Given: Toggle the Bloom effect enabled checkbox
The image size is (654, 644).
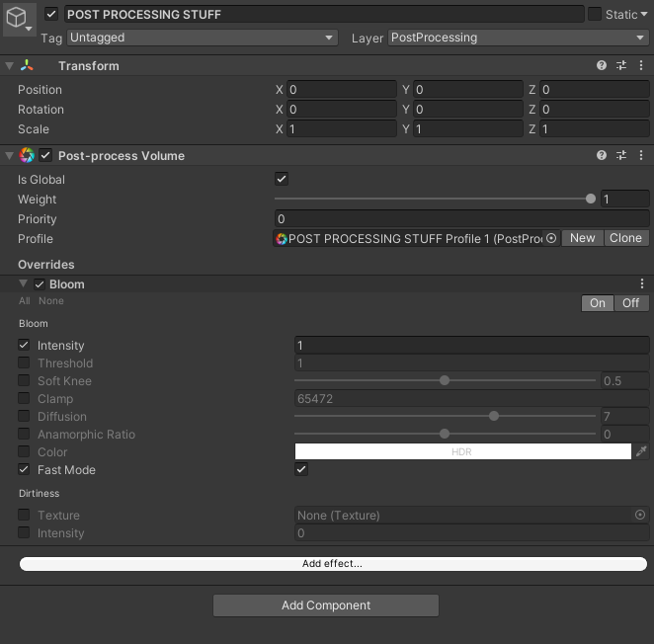Looking at the screenshot, I should pos(40,284).
